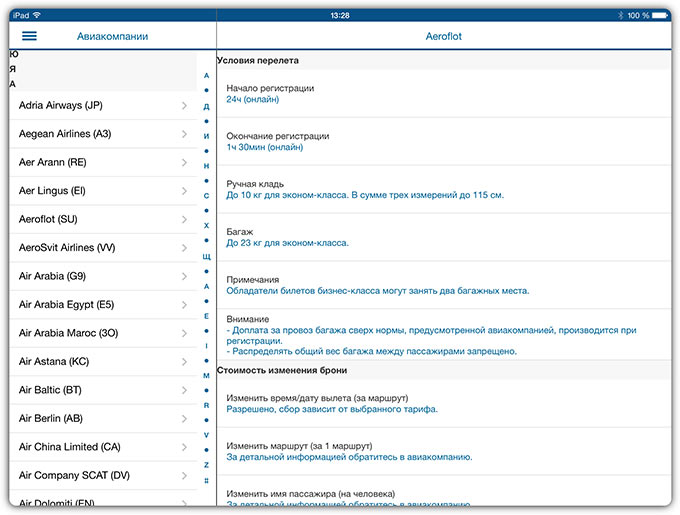Tap baggage value До 23 кг
Image resolution: width=680 pixels, height=515 pixels.
[x=287, y=243]
